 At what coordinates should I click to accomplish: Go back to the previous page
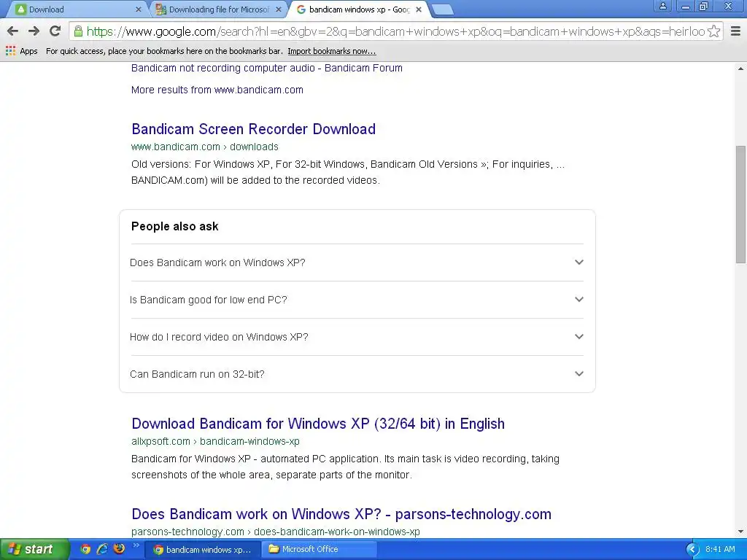click(x=13, y=31)
